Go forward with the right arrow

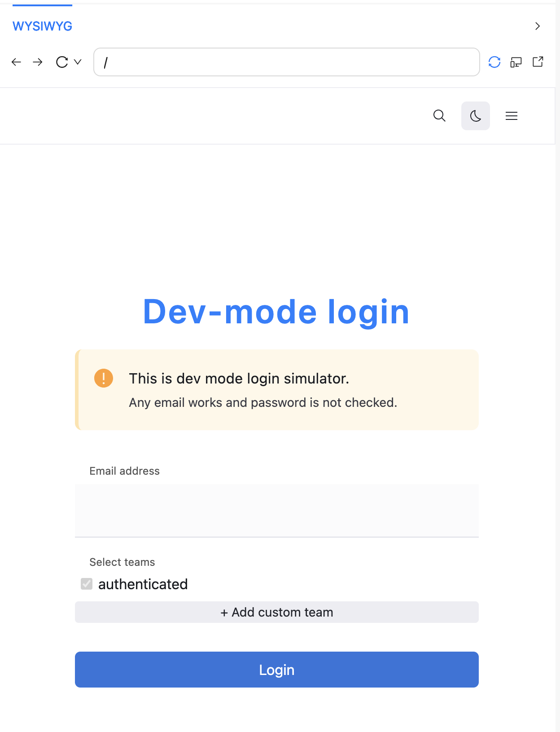click(38, 62)
